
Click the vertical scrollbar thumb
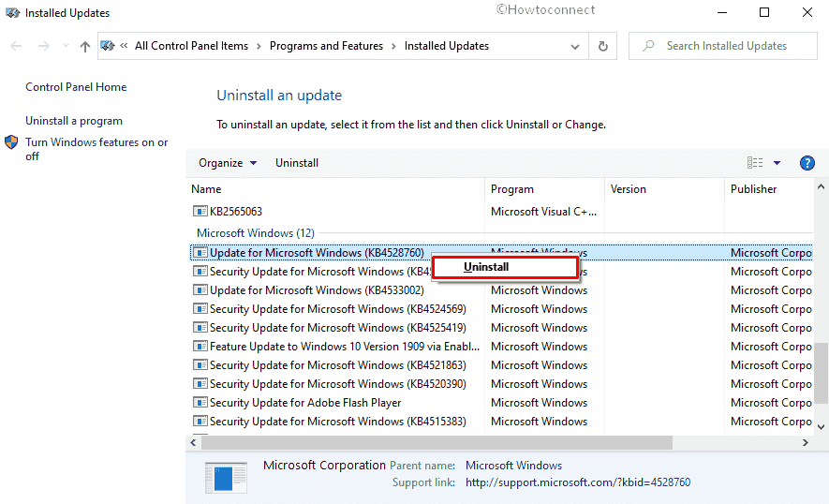[822, 373]
